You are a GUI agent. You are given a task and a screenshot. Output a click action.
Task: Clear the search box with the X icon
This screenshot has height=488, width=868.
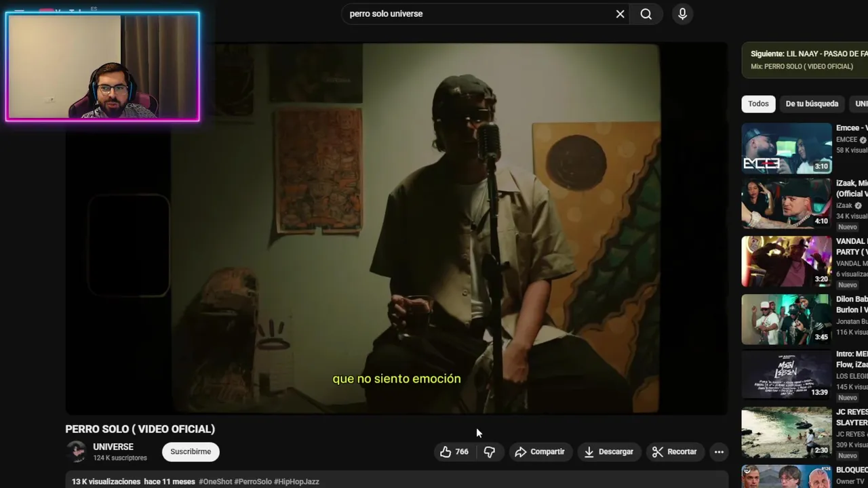(x=620, y=14)
